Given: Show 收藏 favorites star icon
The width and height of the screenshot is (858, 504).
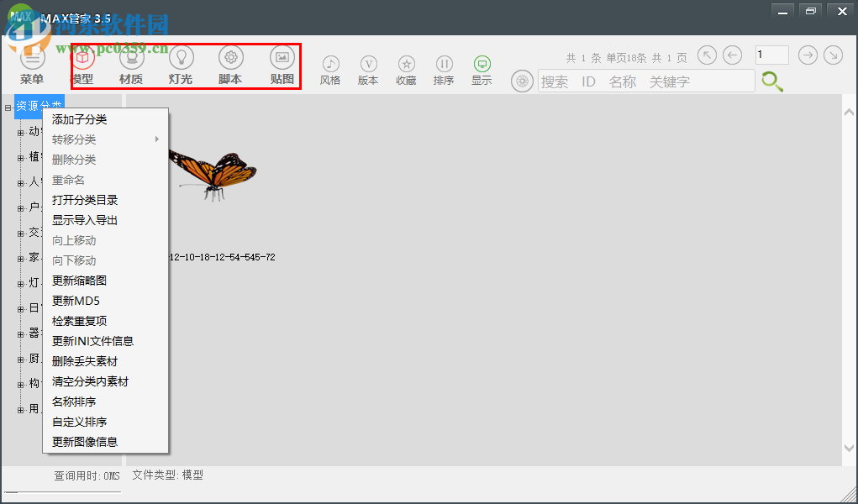Looking at the screenshot, I should pos(407,64).
